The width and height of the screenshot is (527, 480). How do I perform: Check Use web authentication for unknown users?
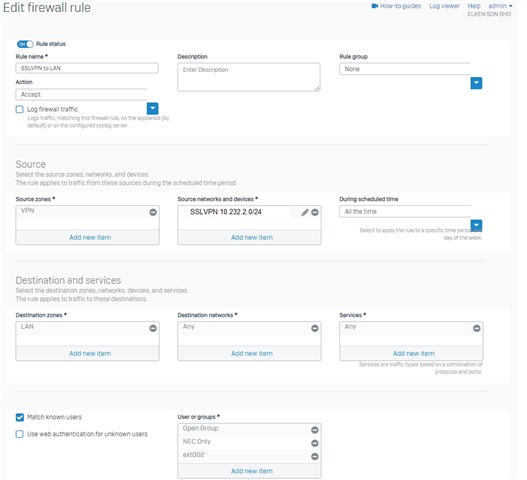[19, 434]
